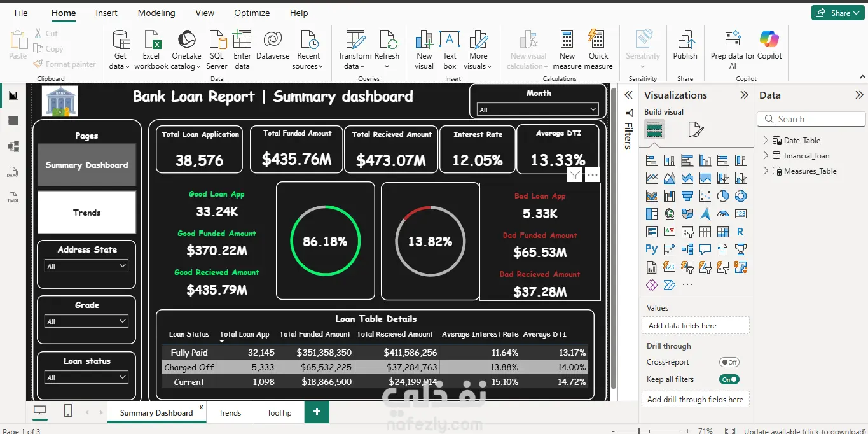Open the Grade slicer dropdown

coord(86,321)
